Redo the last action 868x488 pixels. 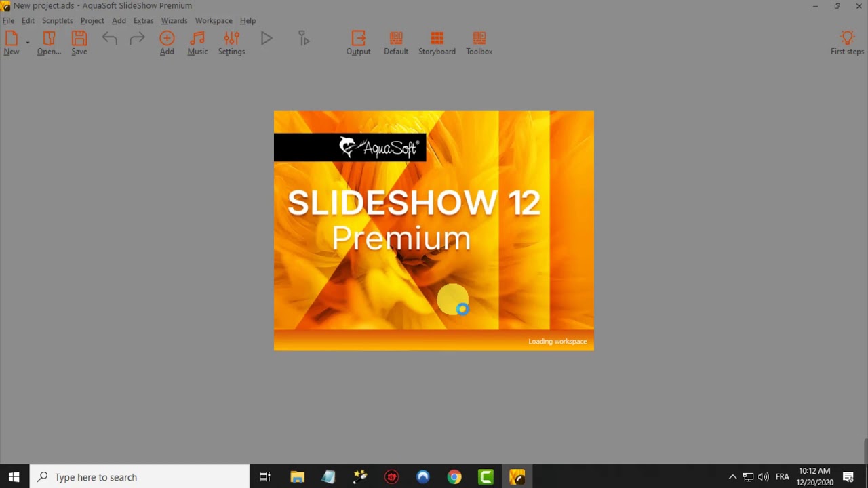pyautogui.click(x=137, y=39)
